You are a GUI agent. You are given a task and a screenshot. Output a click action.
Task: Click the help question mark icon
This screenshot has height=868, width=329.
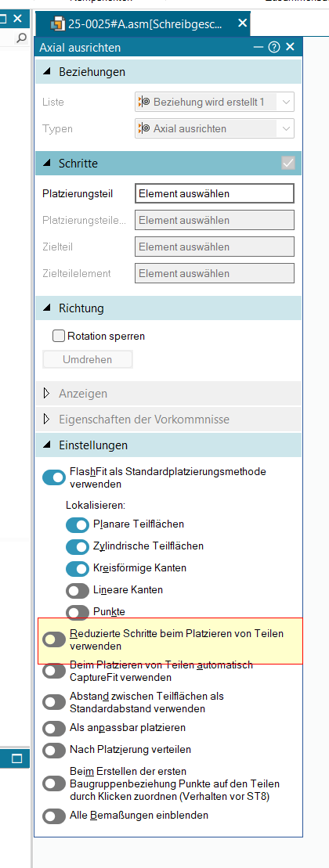tap(273, 47)
